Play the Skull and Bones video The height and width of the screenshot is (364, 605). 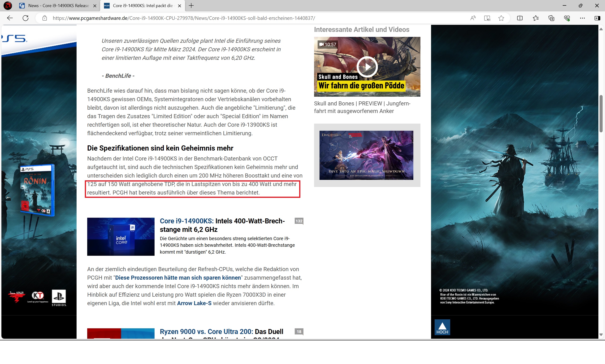click(367, 67)
